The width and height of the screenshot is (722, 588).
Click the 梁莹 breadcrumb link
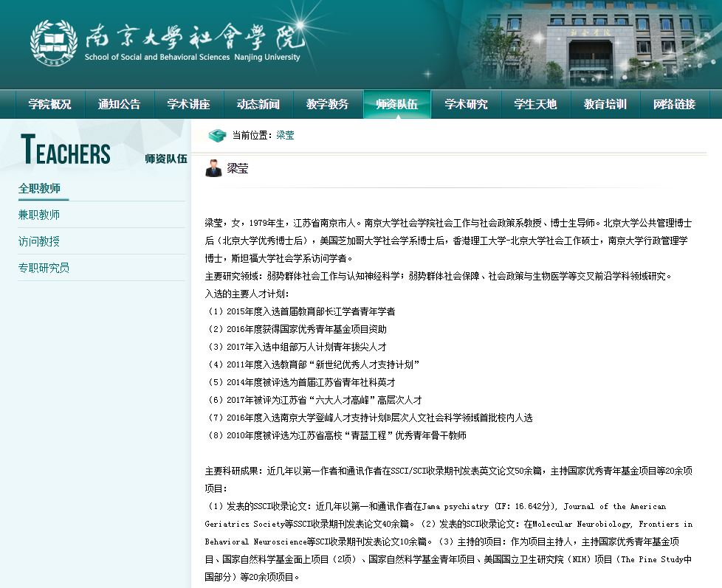[x=285, y=136]
